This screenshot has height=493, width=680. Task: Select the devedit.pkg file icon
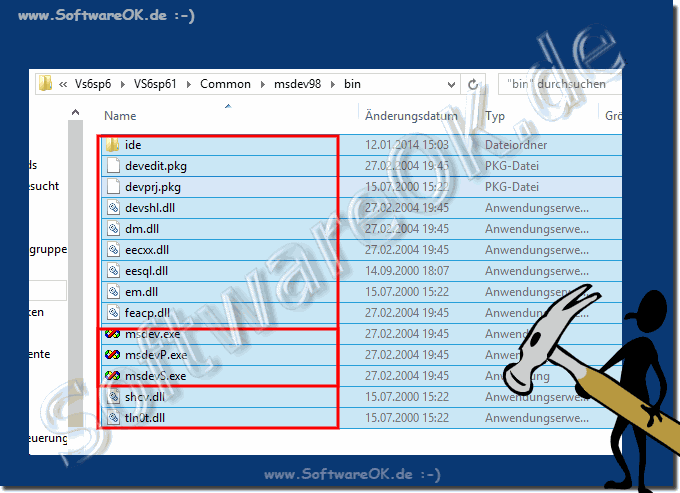[113, 166]
